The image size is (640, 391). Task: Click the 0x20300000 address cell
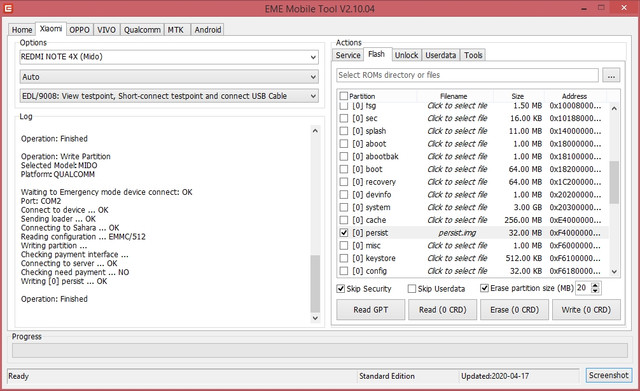point(575,207)
